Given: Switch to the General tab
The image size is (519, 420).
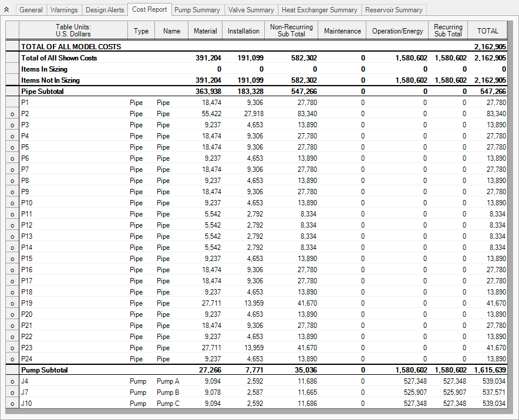Looking at the screenshot, I should [31, 10].
